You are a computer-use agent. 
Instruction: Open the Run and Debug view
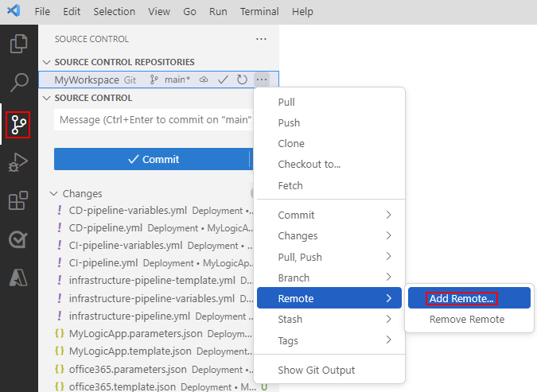coord(18,163)
